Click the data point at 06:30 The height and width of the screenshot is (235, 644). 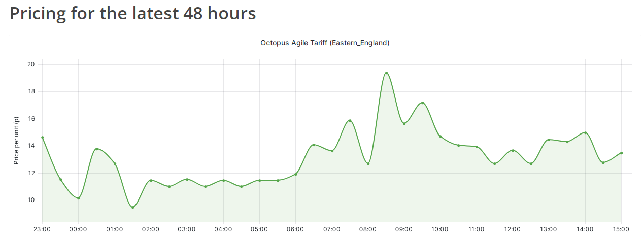click(314, 145)
